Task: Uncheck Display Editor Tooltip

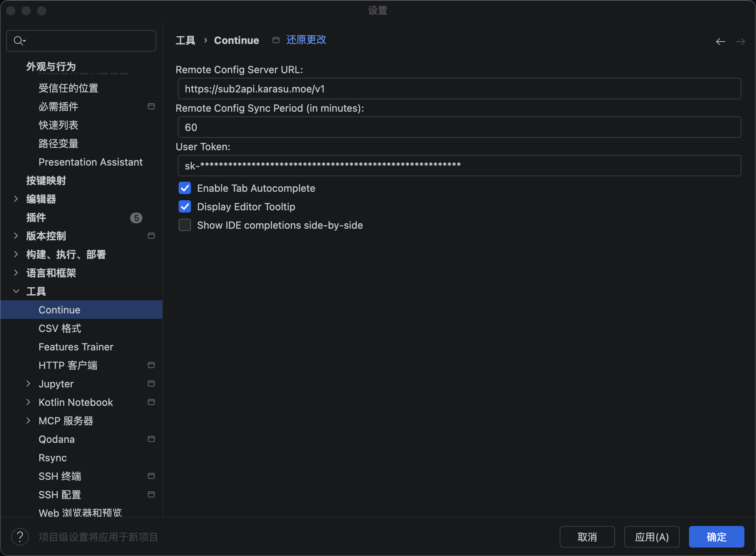Action: point(185,206)
